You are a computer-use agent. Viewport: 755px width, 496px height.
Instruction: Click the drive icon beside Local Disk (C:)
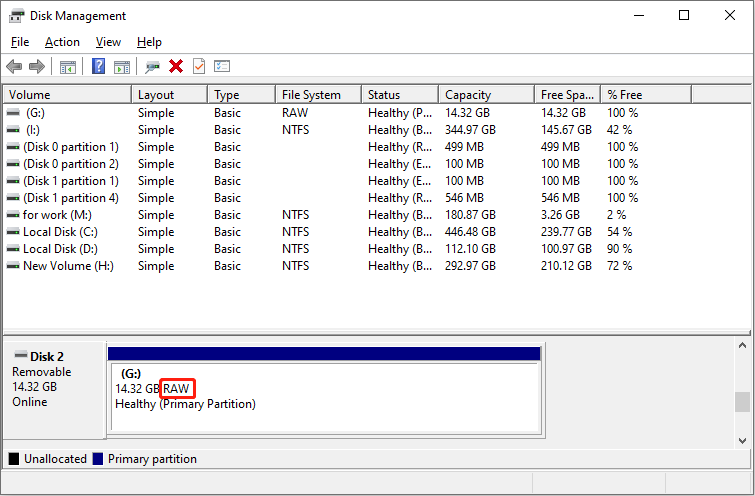click(x=13, y=232)
